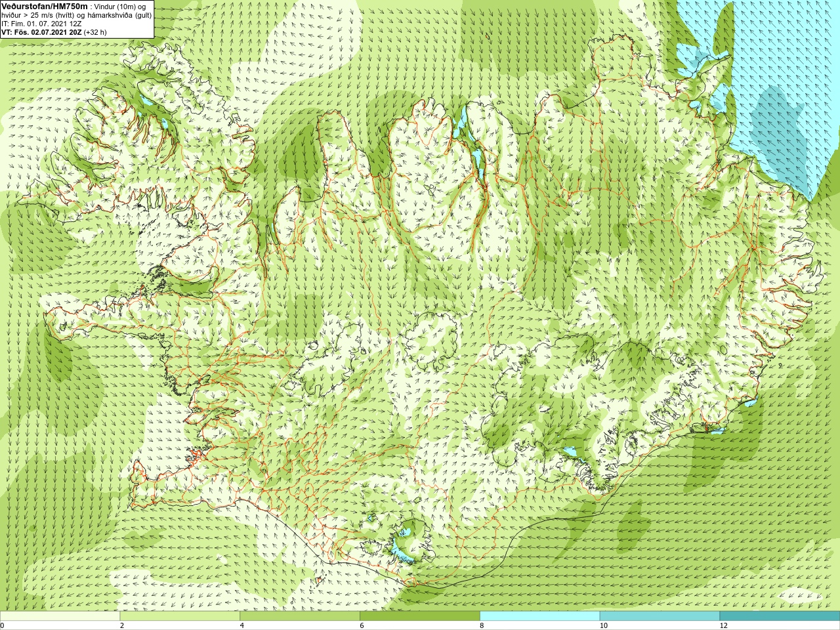
Task: Click the 2–4 m/s light green legend swatch
Action: tap(180, 616)
